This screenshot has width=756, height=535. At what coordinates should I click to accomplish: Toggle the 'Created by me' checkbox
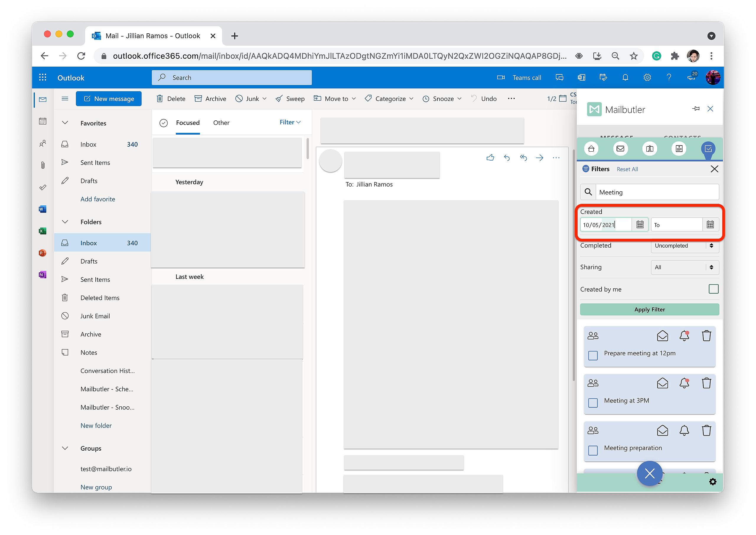point(713,289)
